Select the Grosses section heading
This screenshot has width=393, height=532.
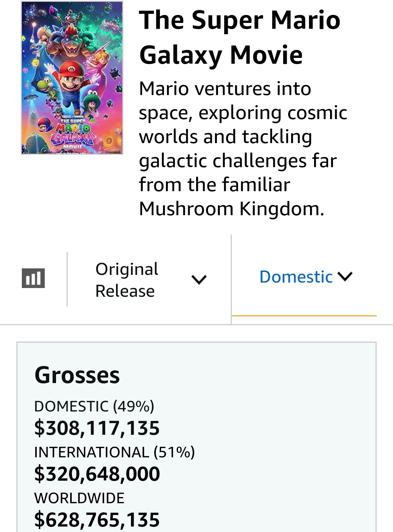point(77,375)
